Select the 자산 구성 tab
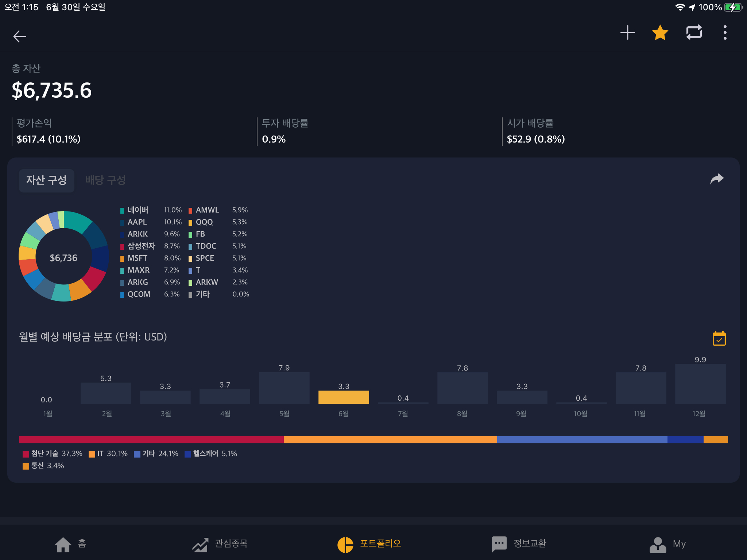Screen dimensions: 747x560 (x=47, y=180)
